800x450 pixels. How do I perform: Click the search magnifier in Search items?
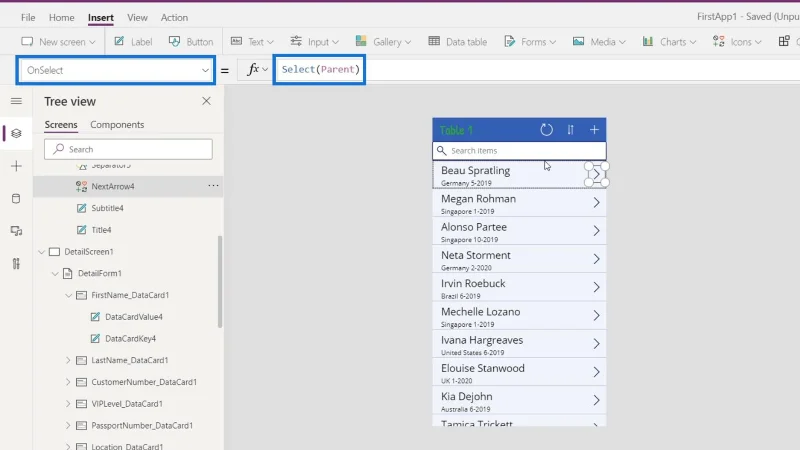click(442, 151)
